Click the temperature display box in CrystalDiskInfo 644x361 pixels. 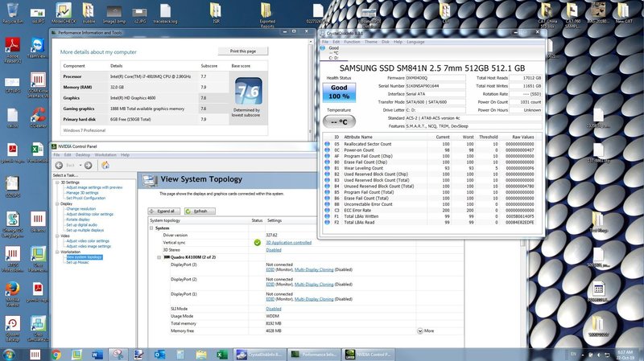click(339, 121)
